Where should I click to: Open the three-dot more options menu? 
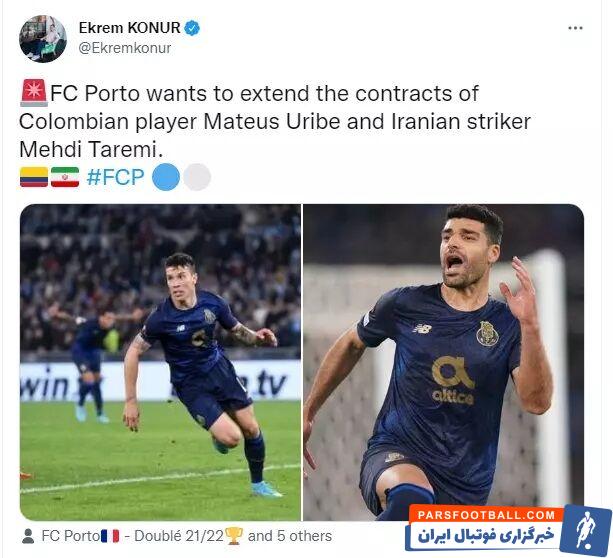point(575,28)
